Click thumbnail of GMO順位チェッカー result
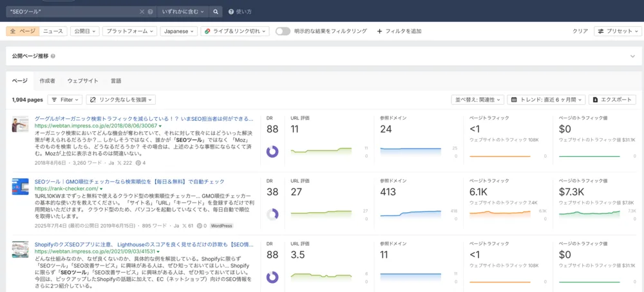This screenshot has width=644, height=292. coord(20,187)
